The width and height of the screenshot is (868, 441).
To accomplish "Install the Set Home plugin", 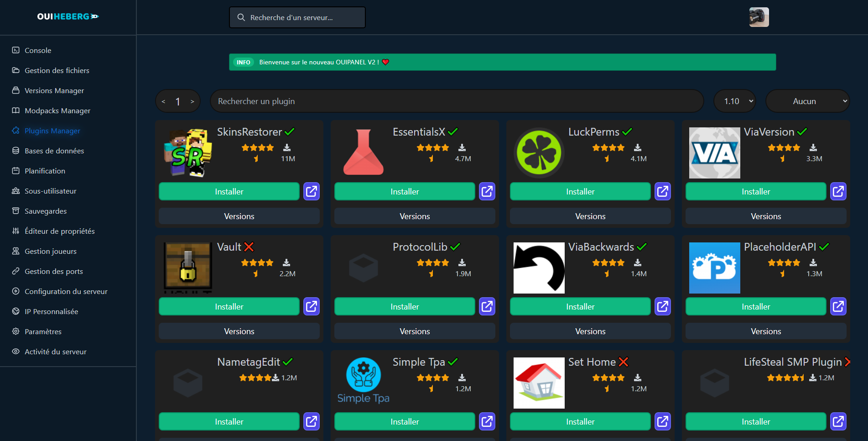I will (x=580, y=421).
